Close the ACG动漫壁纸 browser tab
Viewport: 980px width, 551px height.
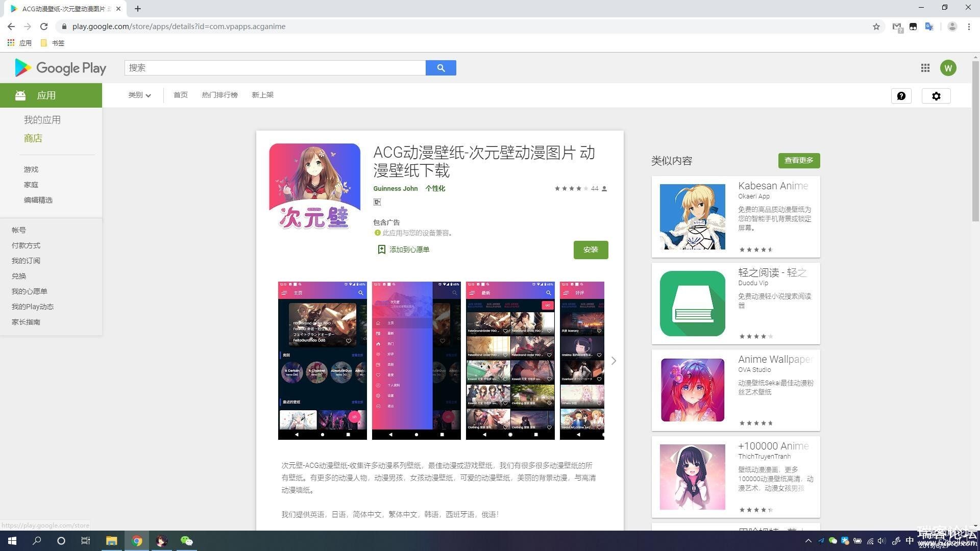pyautogui.click(x=118, y=9)
